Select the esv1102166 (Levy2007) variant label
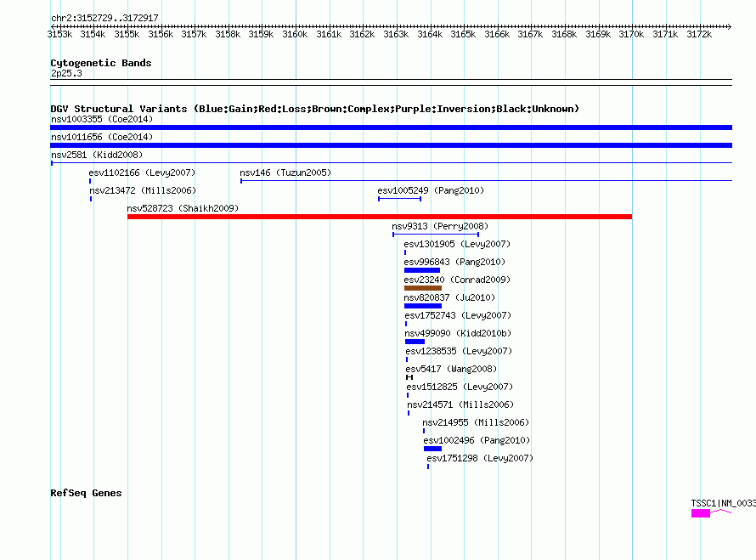 click(x=142, y=173)
